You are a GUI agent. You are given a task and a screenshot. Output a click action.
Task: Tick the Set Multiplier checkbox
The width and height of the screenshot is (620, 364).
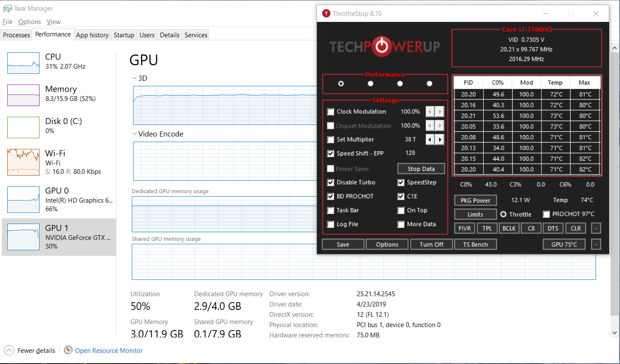331,140
